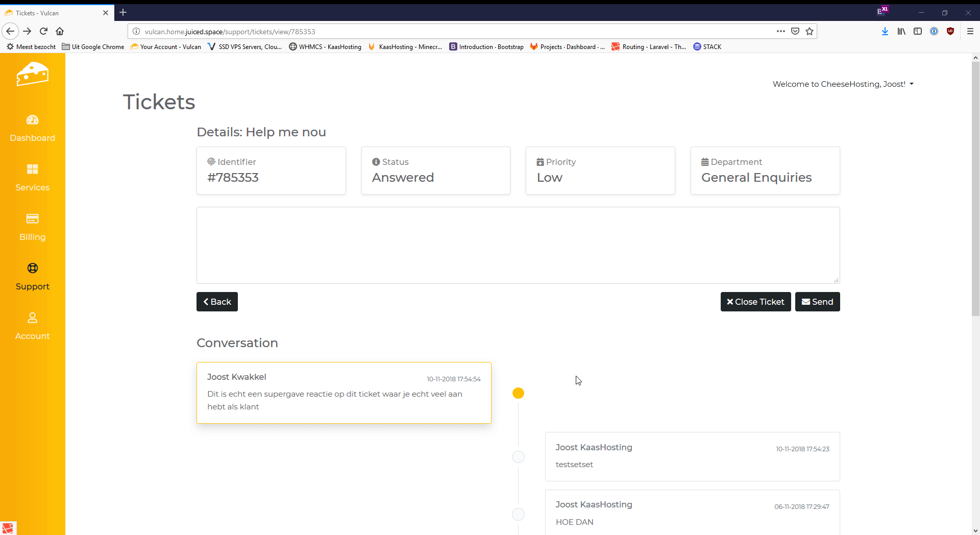The width and height of the screenshot is (980, 535).
Task: Open the Firefox downloads arrow icon
Action: coord(885,31)
